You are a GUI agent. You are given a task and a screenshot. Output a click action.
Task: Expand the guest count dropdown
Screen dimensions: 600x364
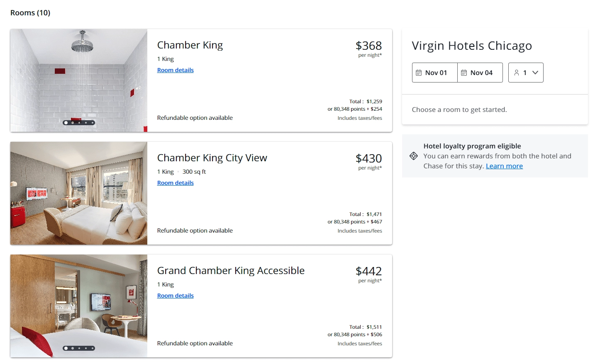point(535,73)
